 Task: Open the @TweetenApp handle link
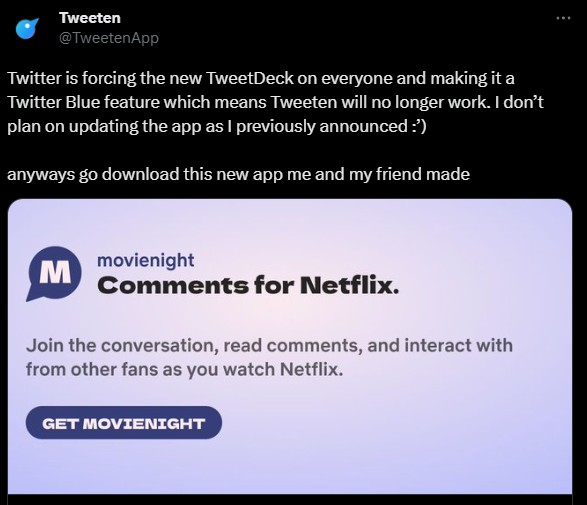click(109, 38)
